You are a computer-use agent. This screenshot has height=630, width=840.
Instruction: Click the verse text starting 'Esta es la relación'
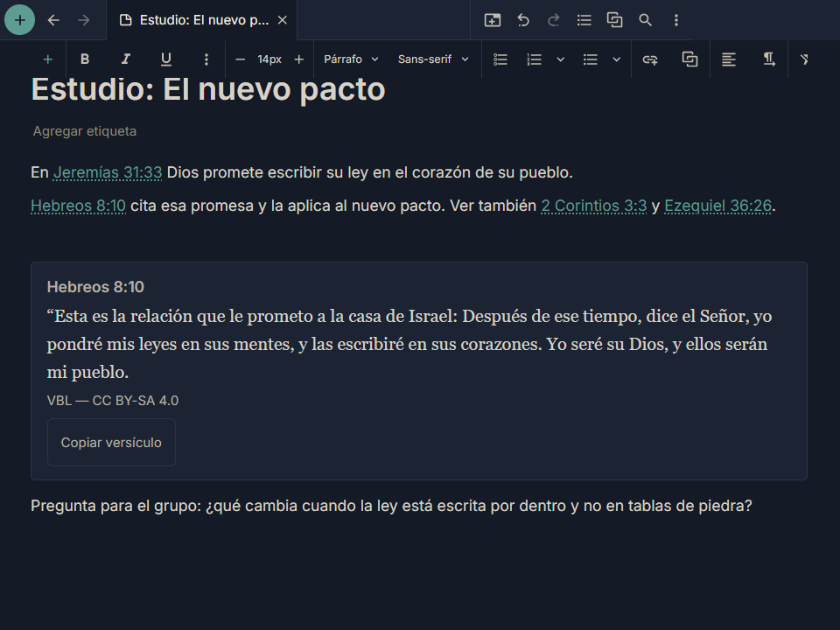409,344
